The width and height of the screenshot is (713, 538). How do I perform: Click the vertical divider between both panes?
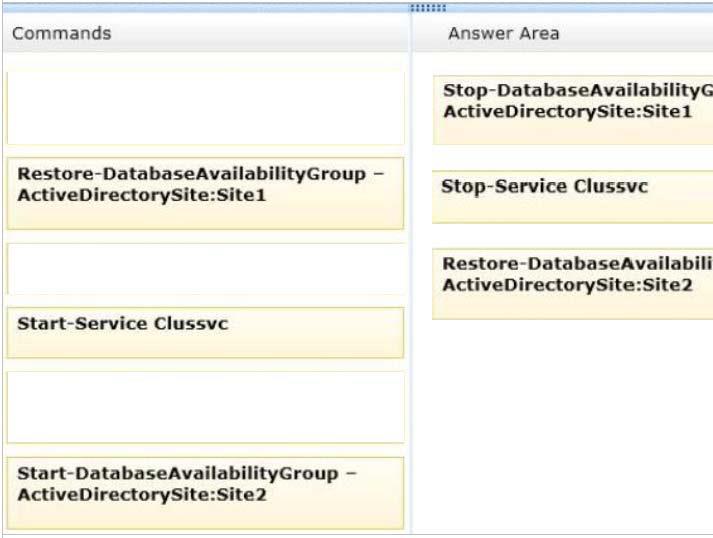(411, 273)
